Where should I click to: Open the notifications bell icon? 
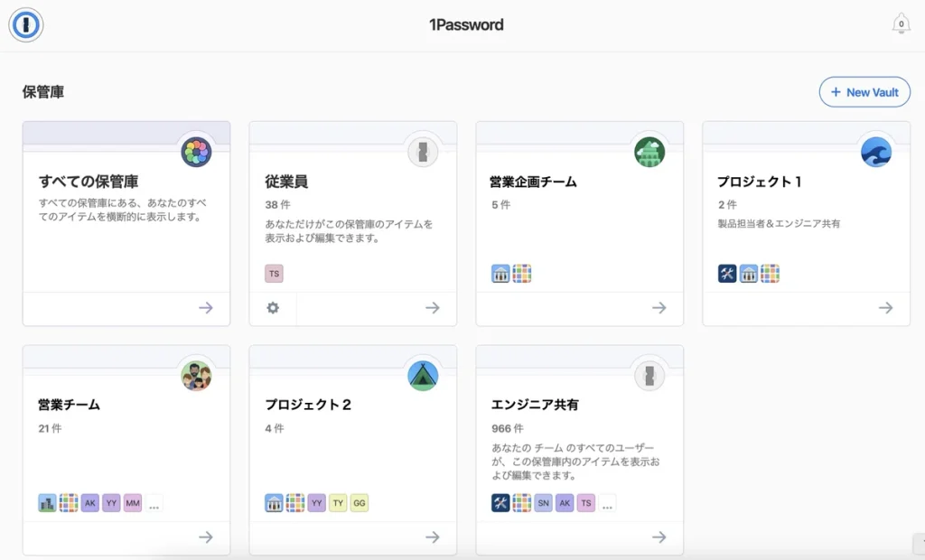pos(901,24)
